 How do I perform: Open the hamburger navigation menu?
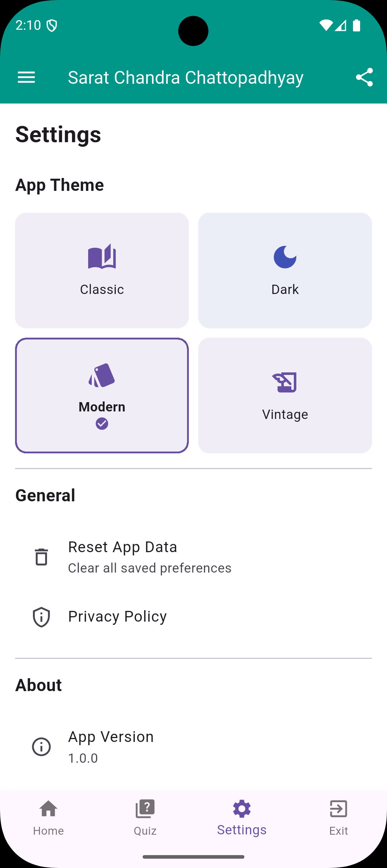(27, 77)
